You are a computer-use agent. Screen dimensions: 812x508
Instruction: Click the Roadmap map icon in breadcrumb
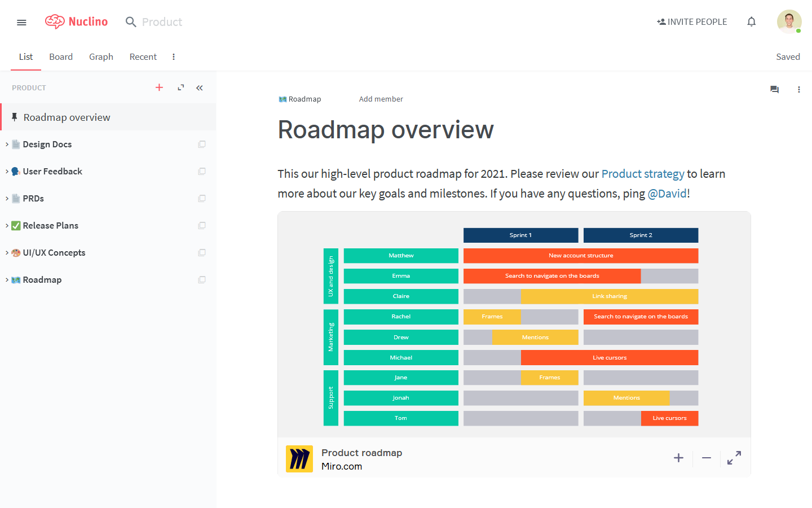[283, 99]
